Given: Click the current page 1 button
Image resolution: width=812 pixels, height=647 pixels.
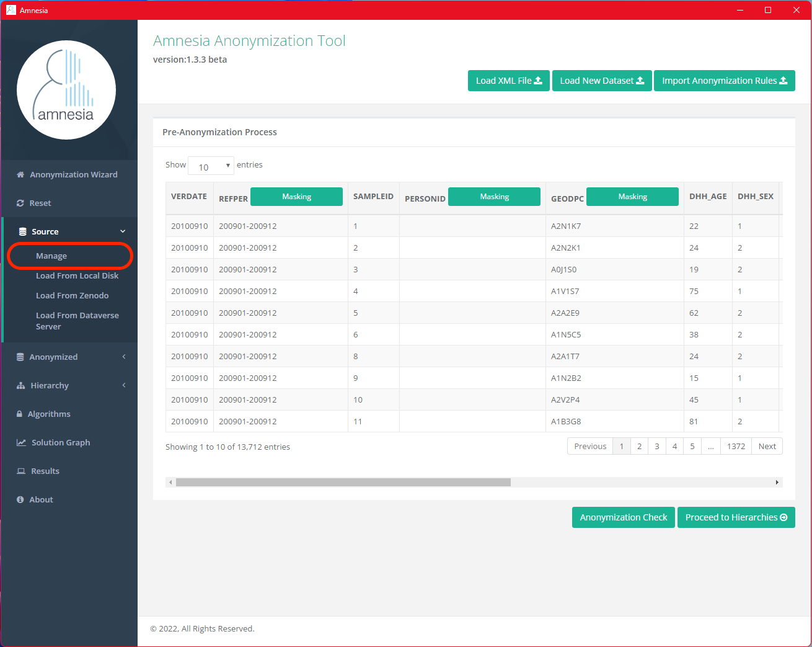Looking at the screenshot, I should tap(622, 446).
